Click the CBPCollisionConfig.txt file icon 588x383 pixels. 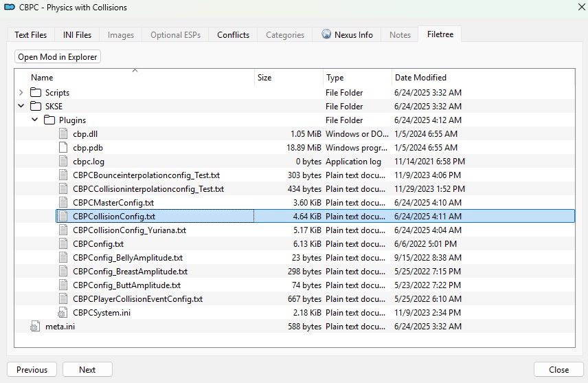[63, 217]
